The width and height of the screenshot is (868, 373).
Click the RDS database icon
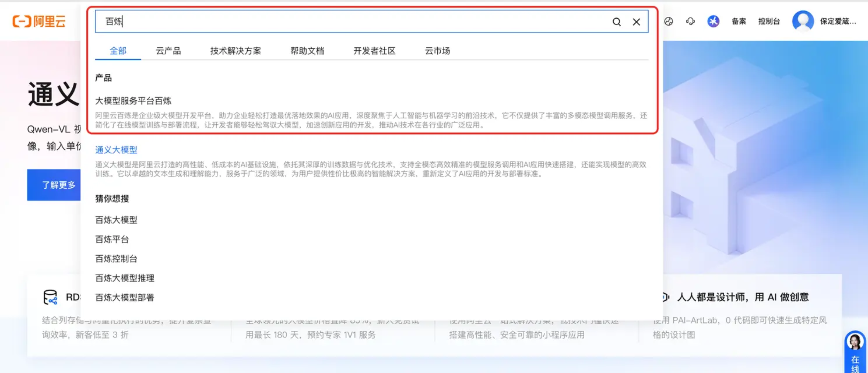(50, 297)
